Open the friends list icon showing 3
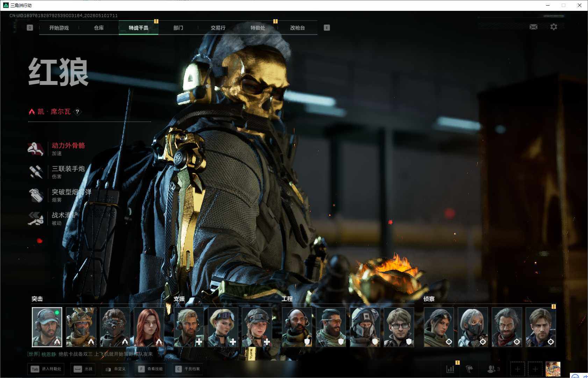The image size is (588, 378). 493,369
